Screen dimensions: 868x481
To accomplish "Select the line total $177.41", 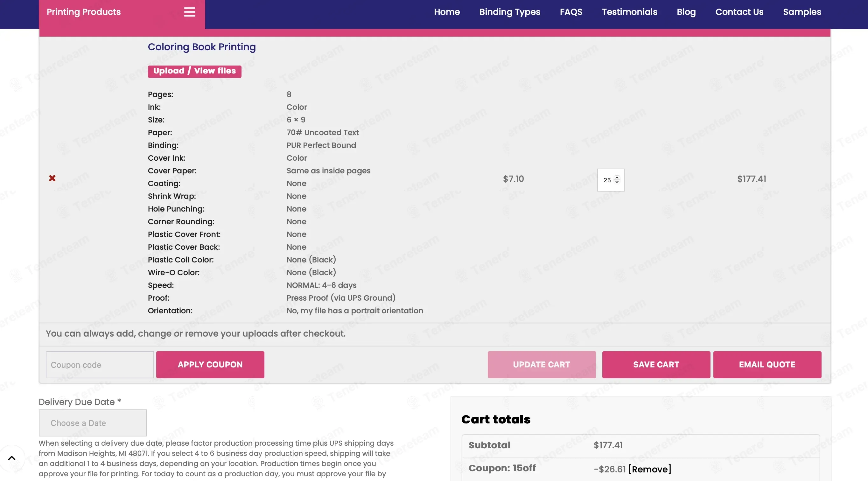I will 752,179.
